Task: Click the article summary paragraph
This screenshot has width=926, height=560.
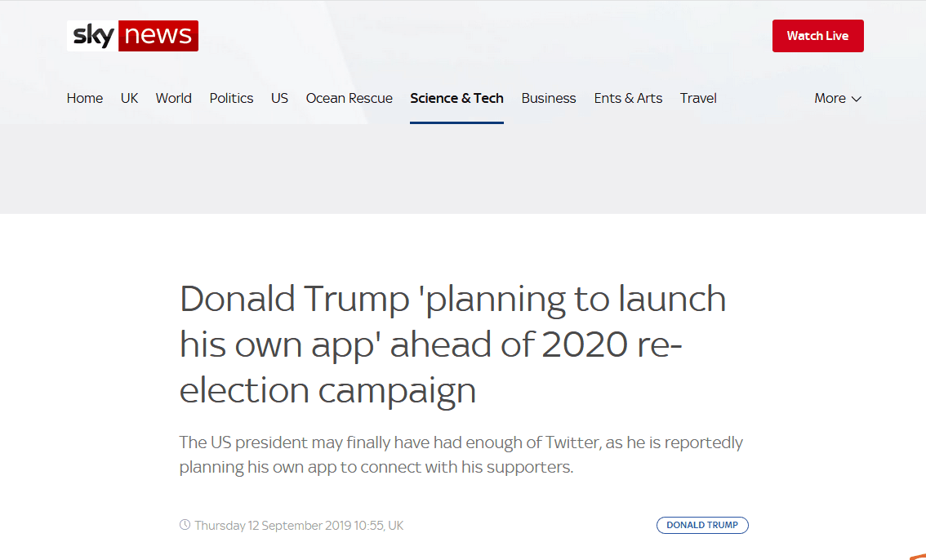Action: (461, 455)
